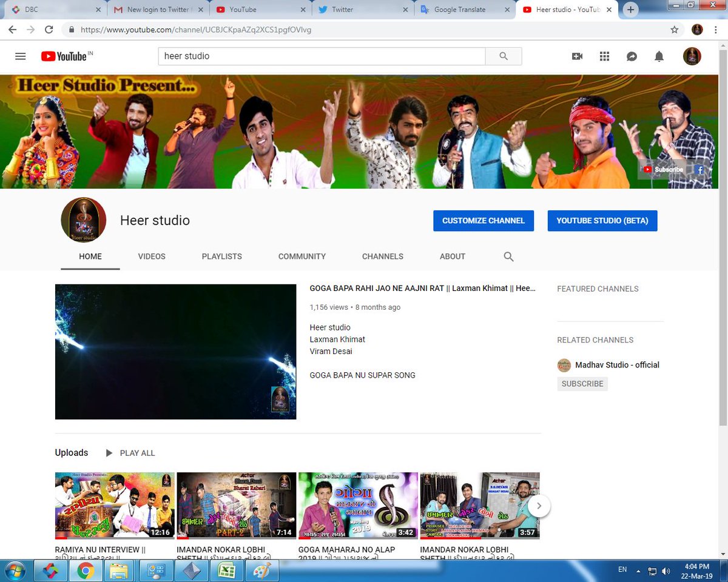
Task: Open file explorer folder in taskbar
Action: coord(120,570)
